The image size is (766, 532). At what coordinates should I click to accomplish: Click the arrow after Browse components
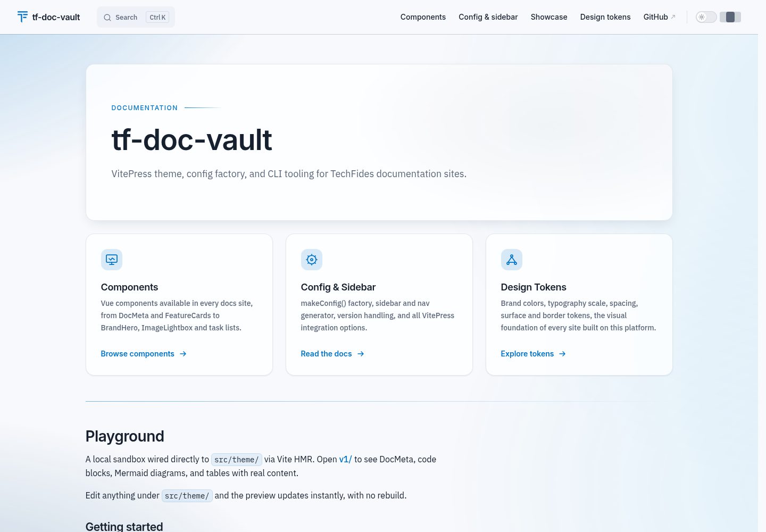183,354
